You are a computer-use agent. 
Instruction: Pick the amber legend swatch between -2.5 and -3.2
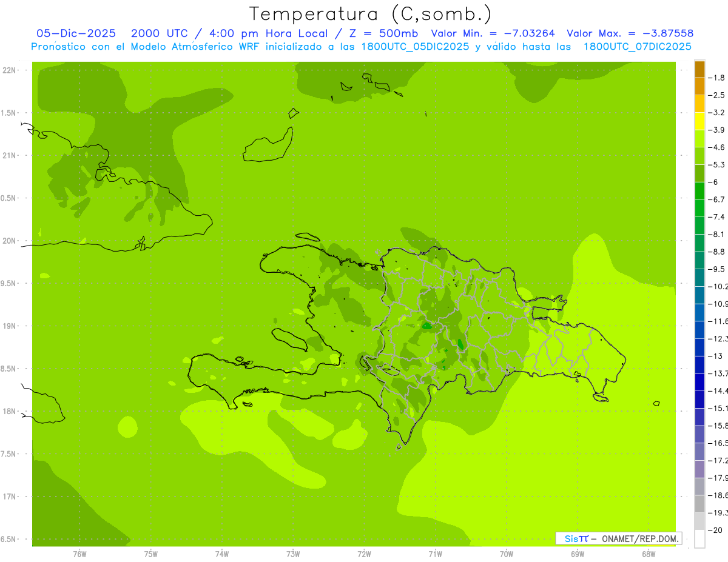tap(699, 104)
